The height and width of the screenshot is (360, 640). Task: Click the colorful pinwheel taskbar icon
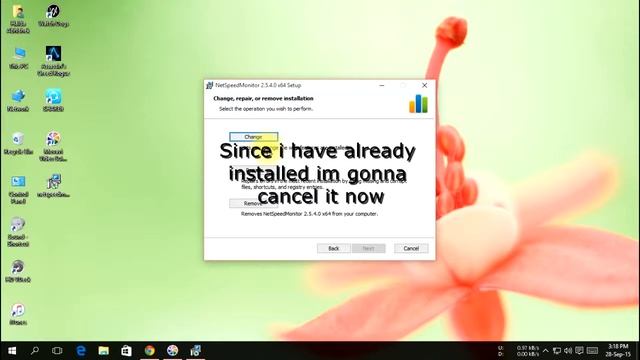(172, 351)
